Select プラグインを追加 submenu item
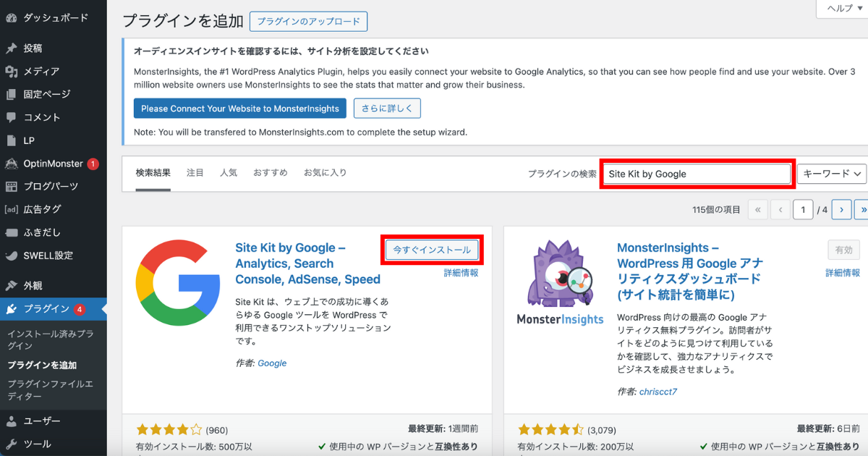Viewport: 868px width, 456px height. click(x=42, y=366)
